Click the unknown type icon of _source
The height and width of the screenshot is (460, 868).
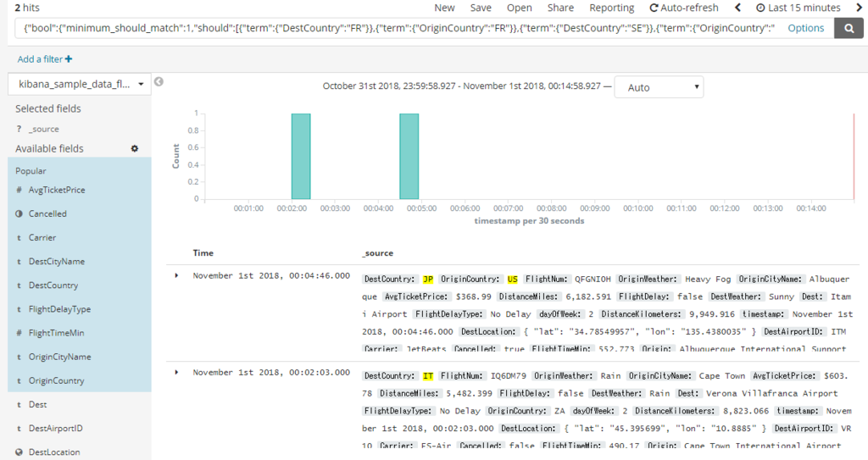tap(19, 129)
